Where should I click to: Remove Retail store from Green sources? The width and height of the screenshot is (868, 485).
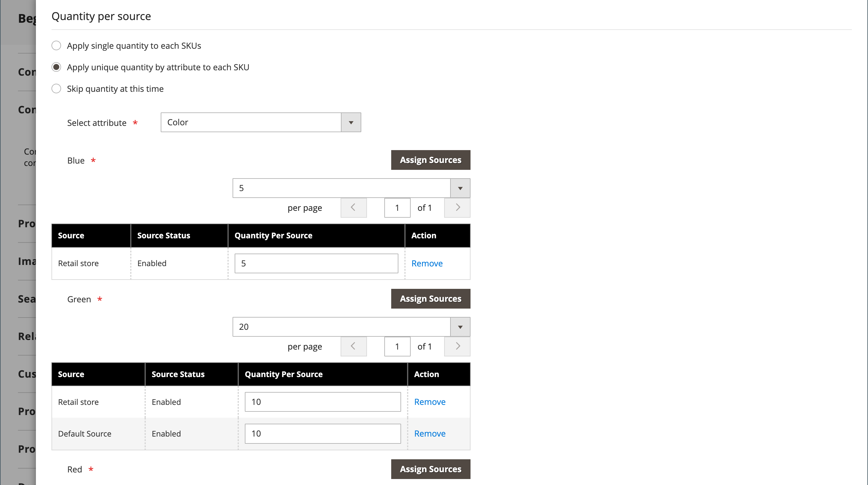click(x=430, y=402)
